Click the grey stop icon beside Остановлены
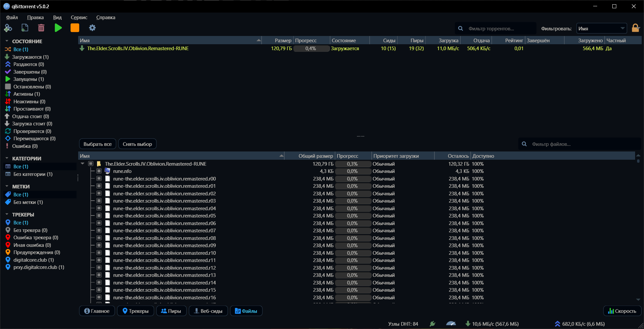The image size is (644, 329). coord(8,86)
